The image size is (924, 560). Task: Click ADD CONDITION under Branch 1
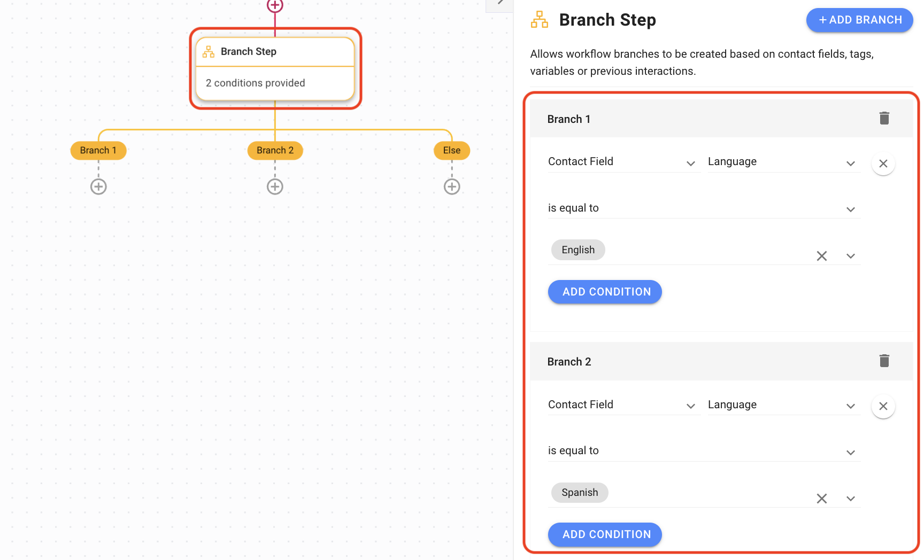pyautogui.click(x=605, y=292)
